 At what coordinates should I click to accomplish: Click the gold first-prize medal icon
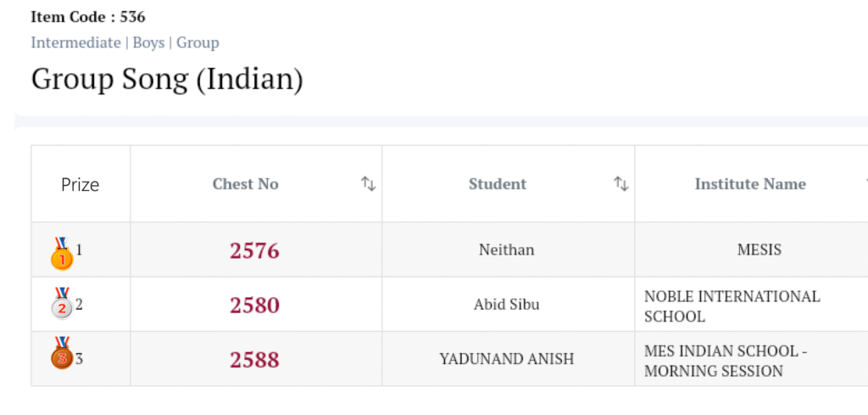click(x=62, y=254)
